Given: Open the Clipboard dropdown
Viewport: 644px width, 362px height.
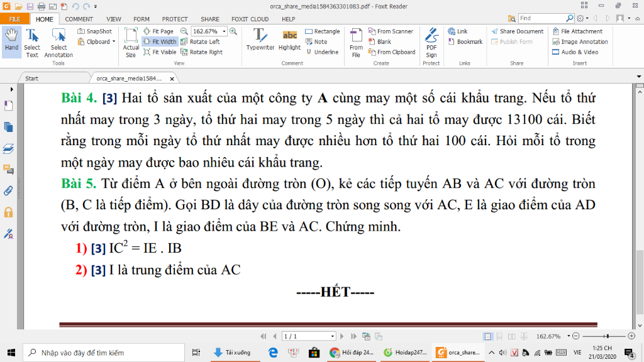Looking at the screenshot, I should (96, 41).
